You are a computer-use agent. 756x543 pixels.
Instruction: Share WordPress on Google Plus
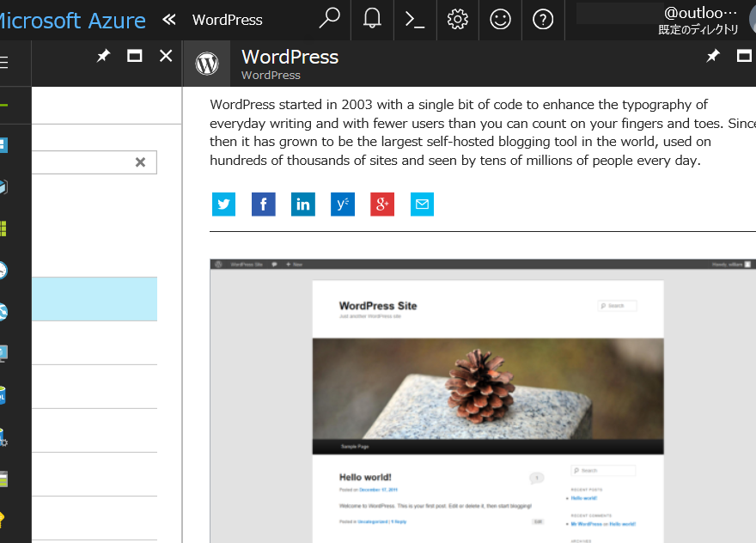[x=382, y=204]
